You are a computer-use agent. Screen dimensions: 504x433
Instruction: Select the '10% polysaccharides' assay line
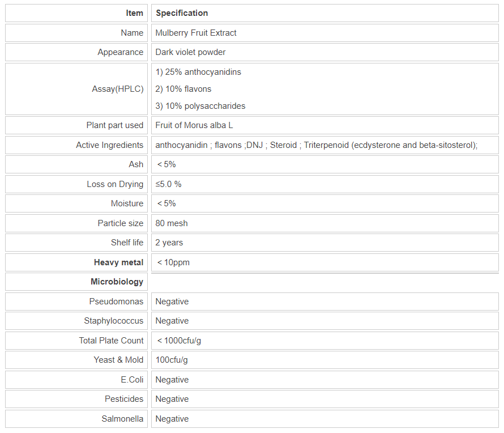point(200,106)
